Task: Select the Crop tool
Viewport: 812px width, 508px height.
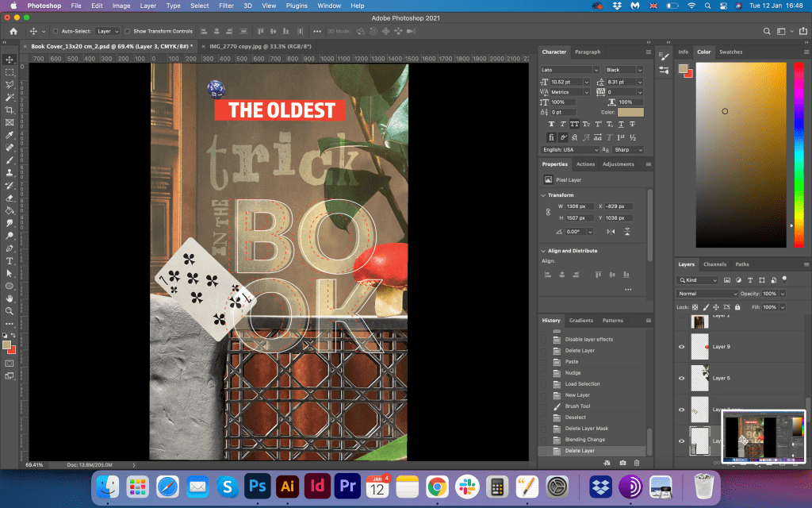Action: point(10,110)
